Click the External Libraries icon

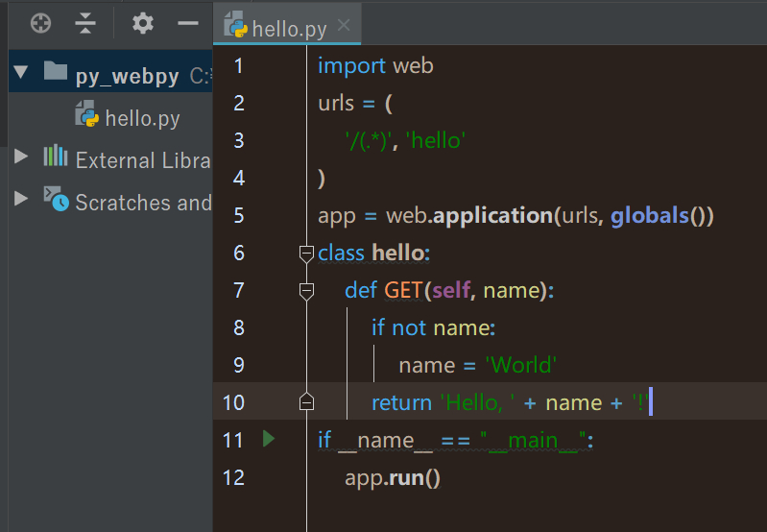click(x=56, y=157)
